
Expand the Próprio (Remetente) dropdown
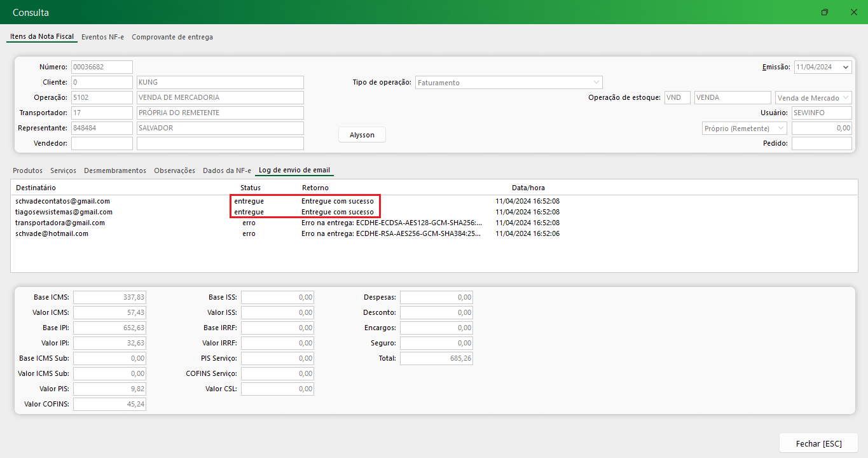[780, 128]
